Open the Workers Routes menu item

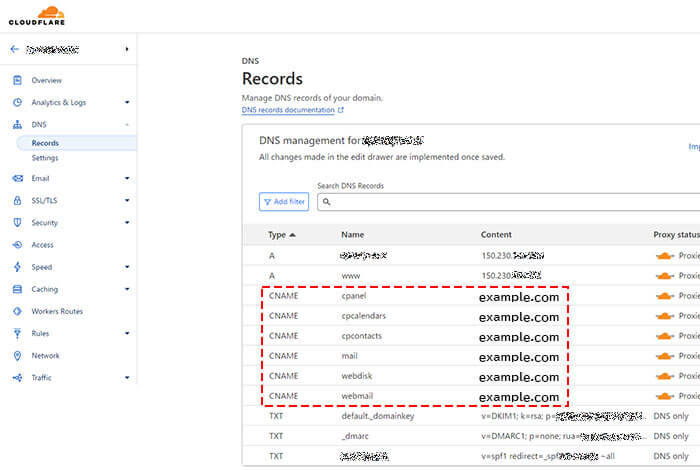click(x=57, y=311)
